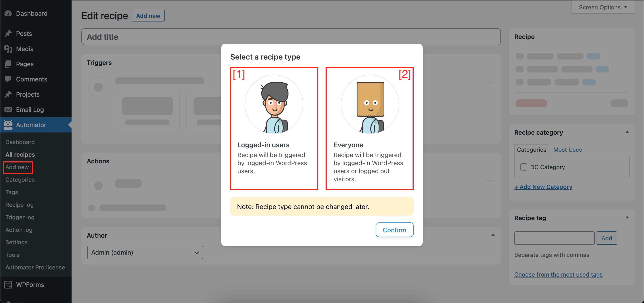
Task: Click Choose from the most used tags
Action: point(559,275)
